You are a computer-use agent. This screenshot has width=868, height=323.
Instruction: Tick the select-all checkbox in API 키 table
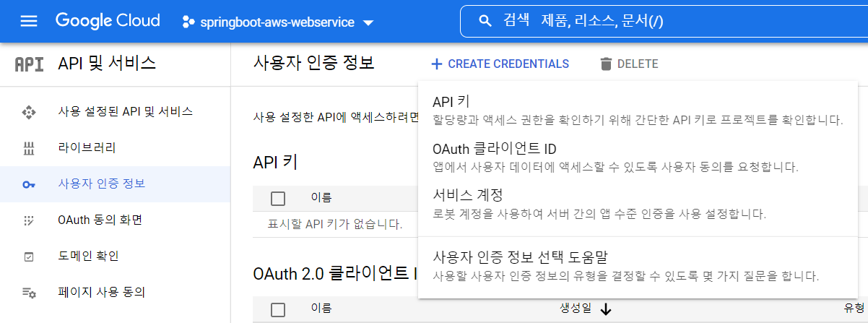click(x=278, y=199)
